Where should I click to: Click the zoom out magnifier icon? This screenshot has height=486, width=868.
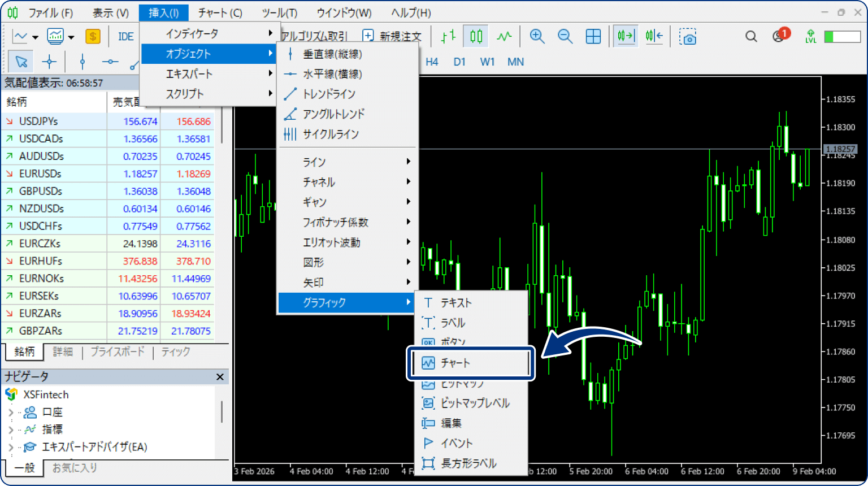pos(565,37)
